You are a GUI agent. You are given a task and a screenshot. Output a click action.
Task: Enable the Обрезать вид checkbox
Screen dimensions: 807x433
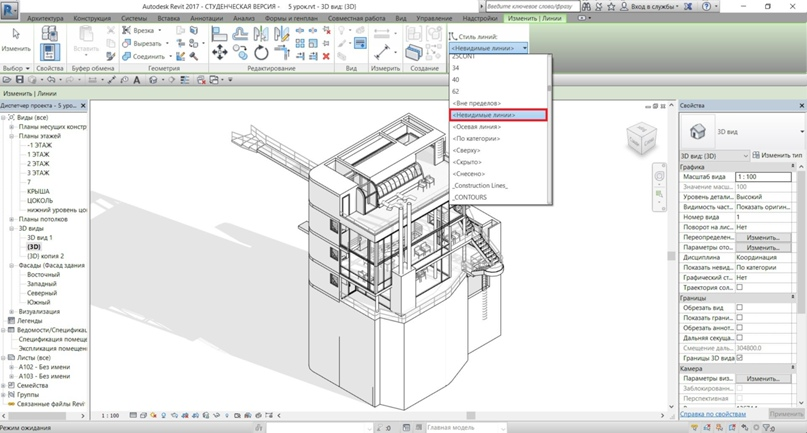click(740, 307)
